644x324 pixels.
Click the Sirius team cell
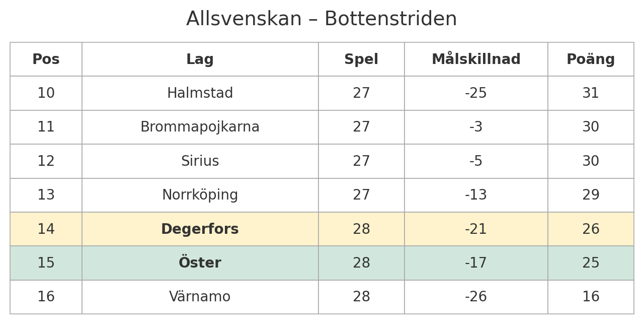(x=200, y=161)
